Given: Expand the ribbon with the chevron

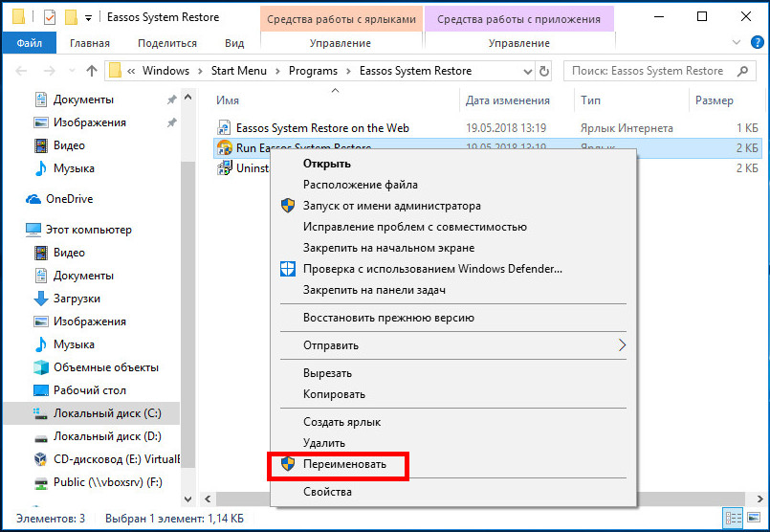Looking at the screenshot, I should (736, 42).
